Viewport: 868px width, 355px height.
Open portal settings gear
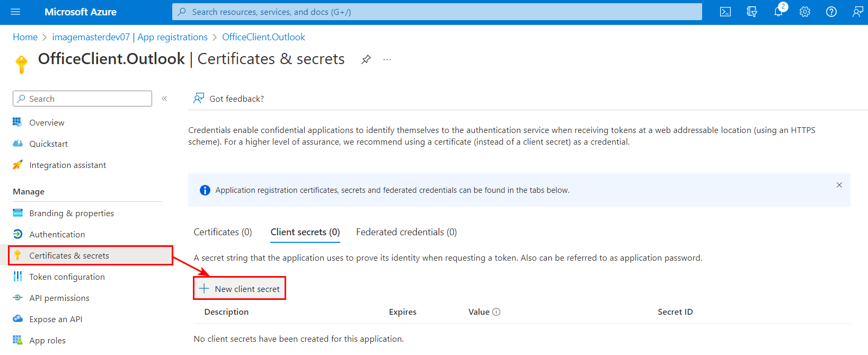tap(805, 12)
